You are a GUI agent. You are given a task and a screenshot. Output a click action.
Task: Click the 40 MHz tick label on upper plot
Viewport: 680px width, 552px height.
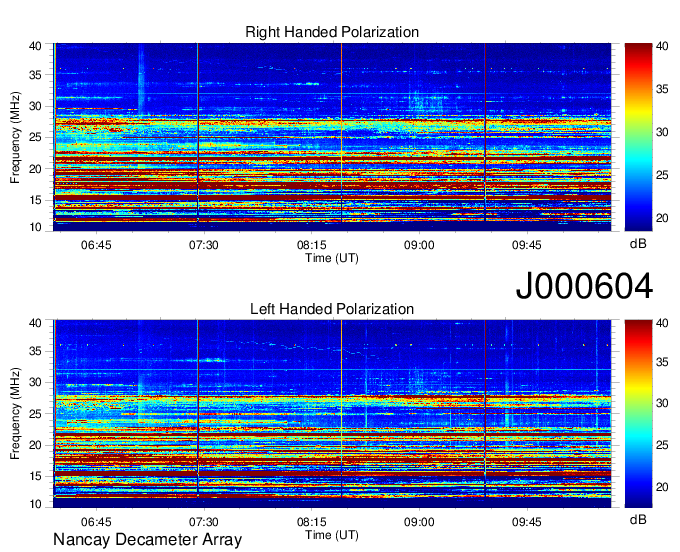tap(35, 46)
